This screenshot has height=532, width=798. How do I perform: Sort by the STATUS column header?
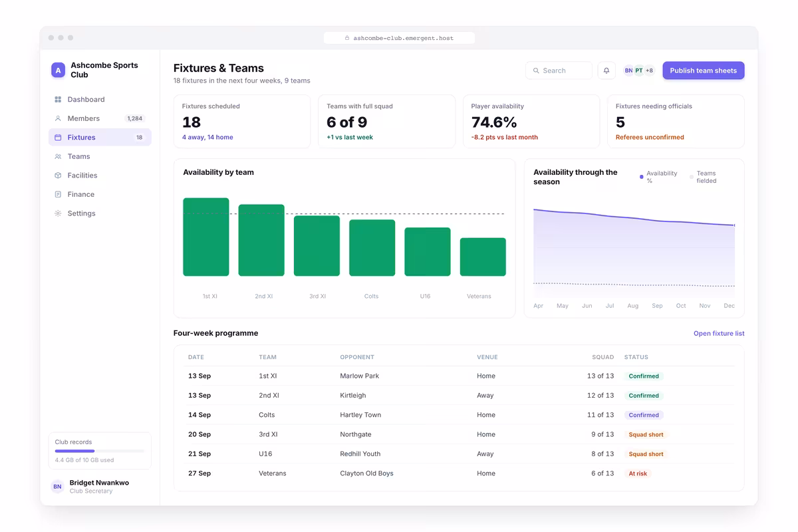click(636, 357)
